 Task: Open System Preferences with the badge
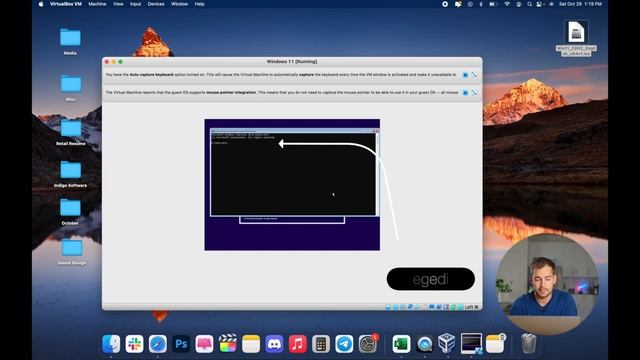[x=368, y=344]
